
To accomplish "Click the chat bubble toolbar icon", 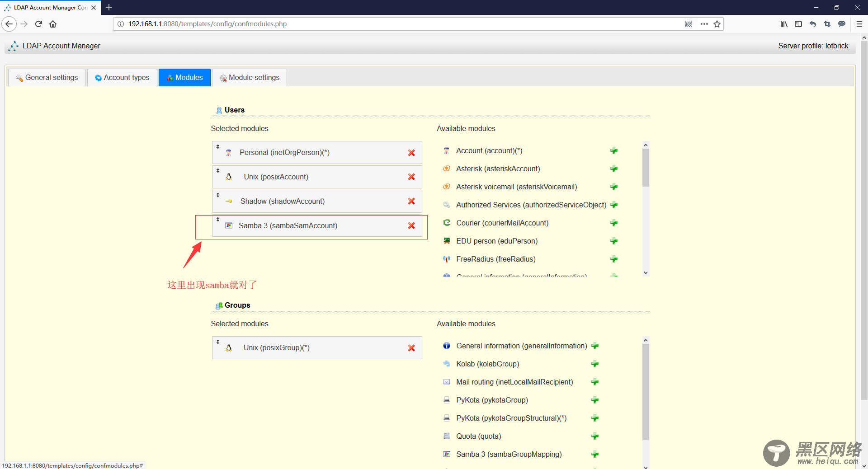I will click(x=842, y=24).
